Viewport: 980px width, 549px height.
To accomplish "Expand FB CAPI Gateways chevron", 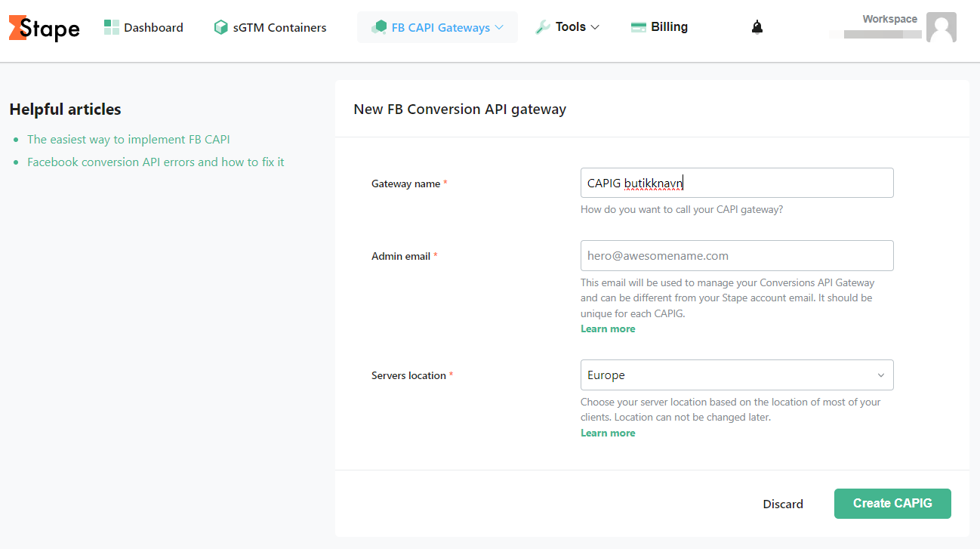I will tap(498, 27).
